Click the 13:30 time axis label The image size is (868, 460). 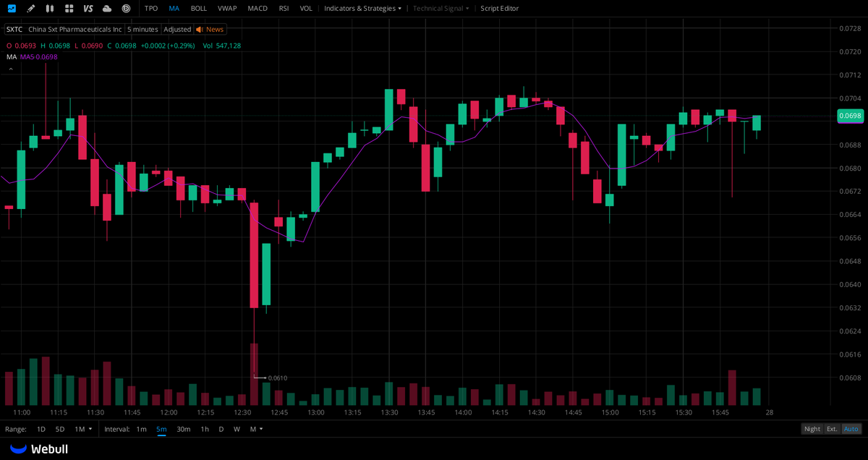tap(389, 412)
